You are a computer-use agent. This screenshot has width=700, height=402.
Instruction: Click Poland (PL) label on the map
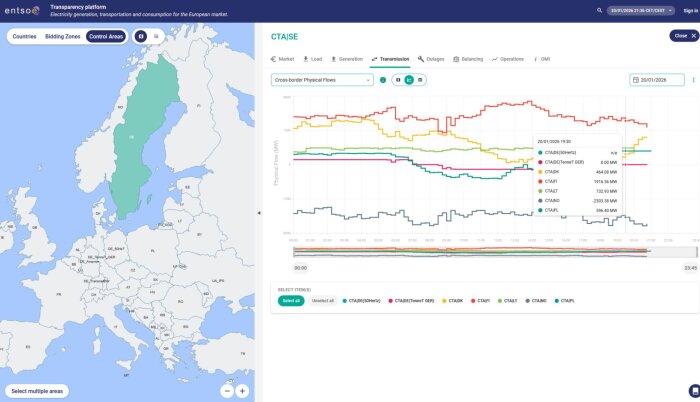pos(153,251)
